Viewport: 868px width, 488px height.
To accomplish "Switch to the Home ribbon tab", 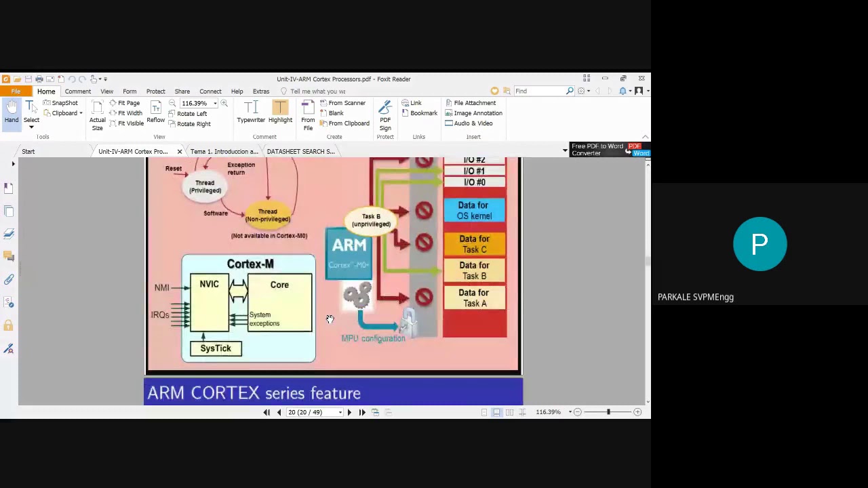I will tap(46, 91).
